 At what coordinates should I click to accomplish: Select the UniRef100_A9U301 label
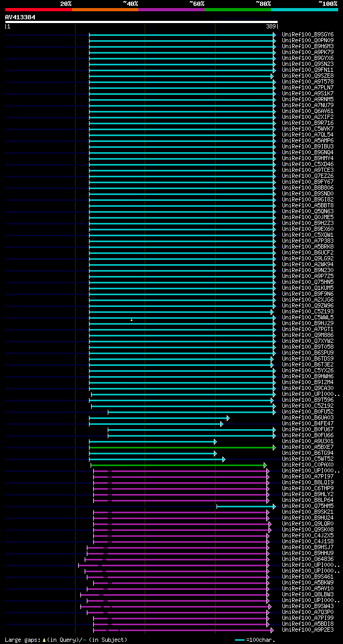tap(308, 441)
